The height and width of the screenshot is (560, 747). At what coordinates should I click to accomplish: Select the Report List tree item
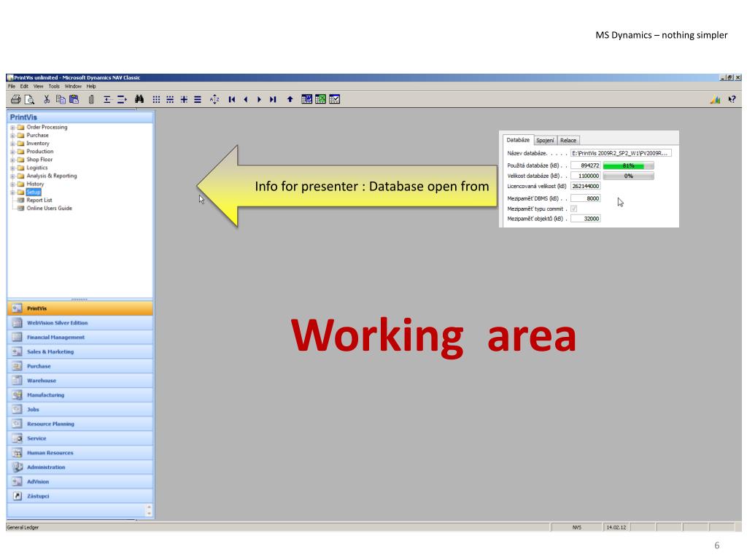pyautogui.click(x=39, y=201)
